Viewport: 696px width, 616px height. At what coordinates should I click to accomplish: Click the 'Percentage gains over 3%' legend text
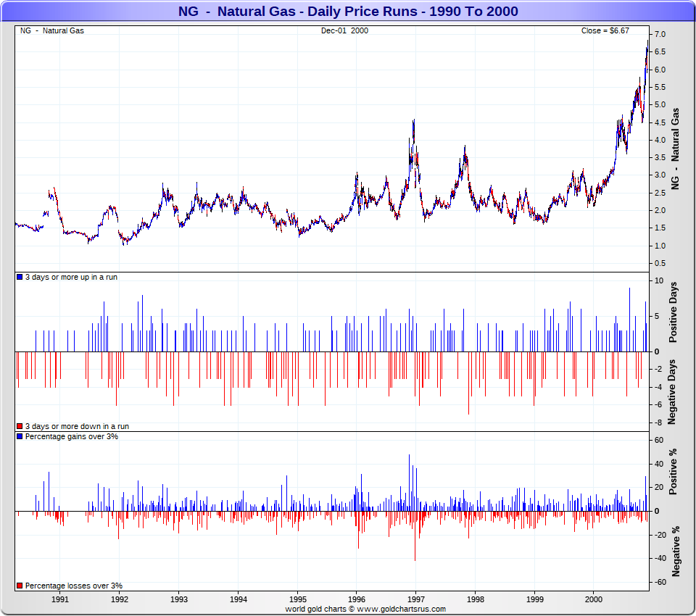pos(72,436)
